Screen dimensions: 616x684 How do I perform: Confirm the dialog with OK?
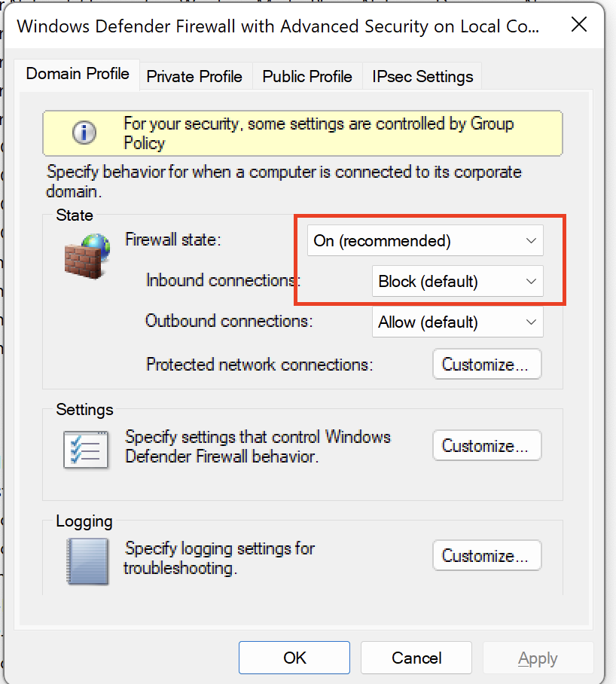coord(294,658)
